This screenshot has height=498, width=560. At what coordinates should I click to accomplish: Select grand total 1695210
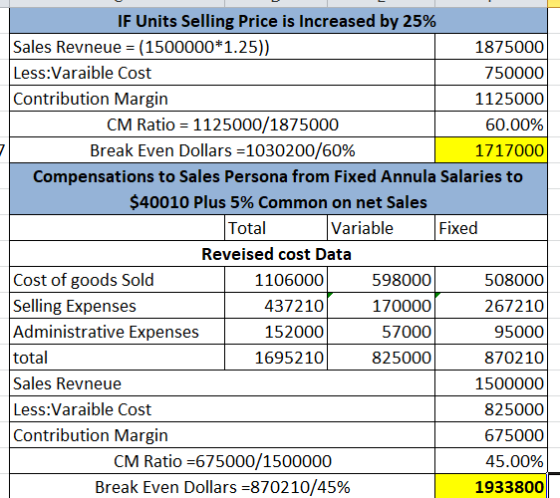(x=276, y=357)
